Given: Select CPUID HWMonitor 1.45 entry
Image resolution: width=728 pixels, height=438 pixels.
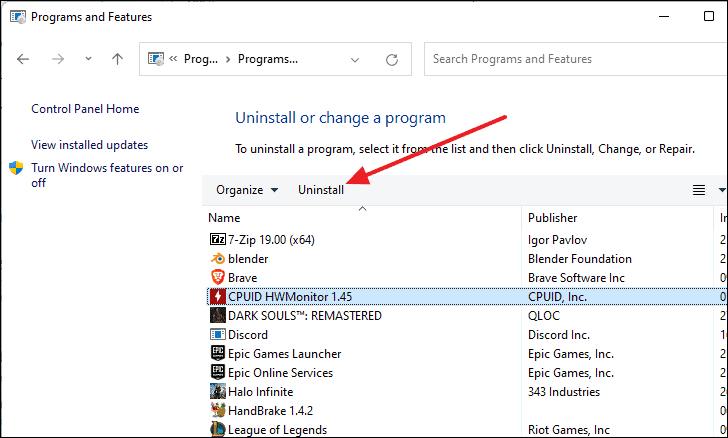Looking at the screenshot, I should 290,297.
